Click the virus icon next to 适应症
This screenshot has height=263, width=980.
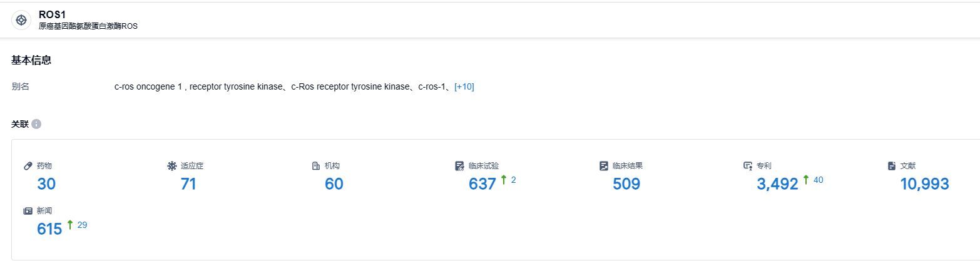click(172, 166)
